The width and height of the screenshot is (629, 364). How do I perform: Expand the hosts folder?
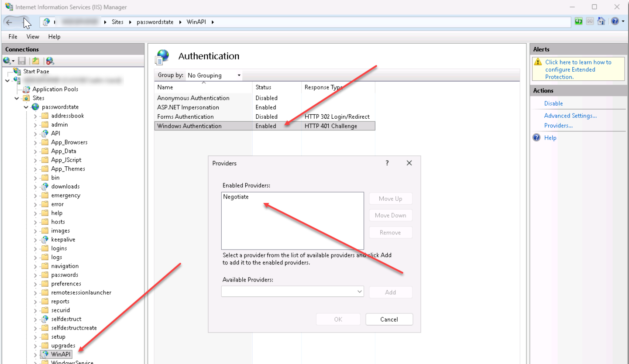(35, 222)
